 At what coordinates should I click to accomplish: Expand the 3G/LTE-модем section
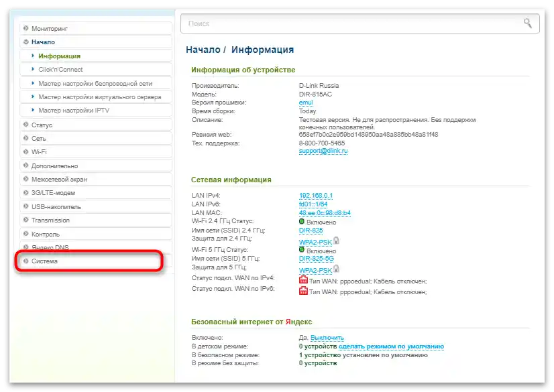tap(96, 192)
